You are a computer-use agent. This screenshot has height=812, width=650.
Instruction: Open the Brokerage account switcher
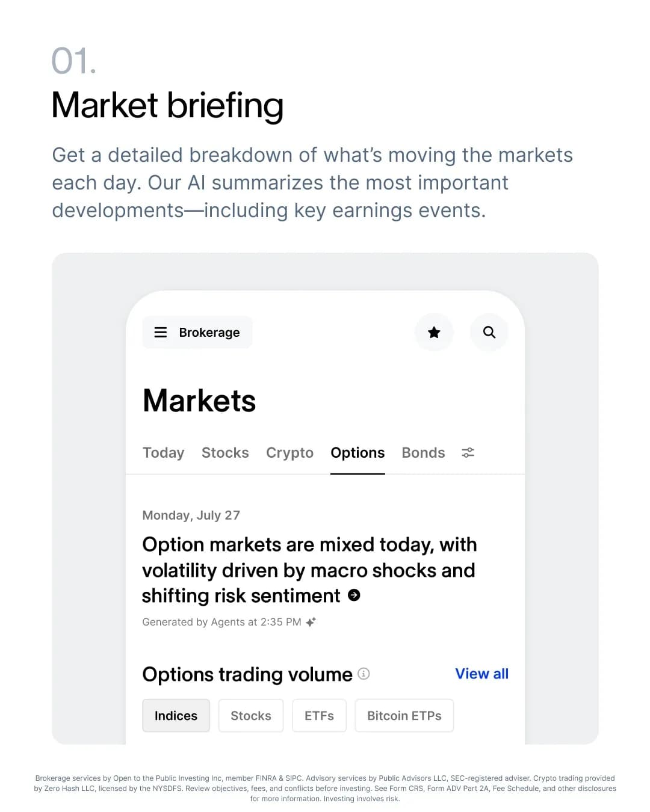click(197, 332)
